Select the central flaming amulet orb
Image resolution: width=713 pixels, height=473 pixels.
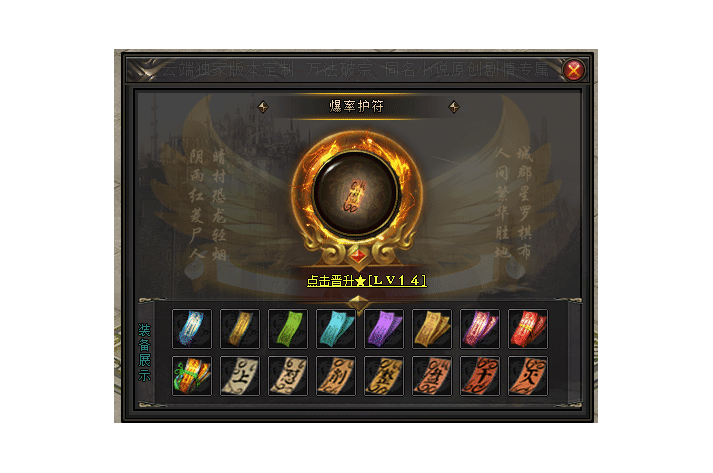357,194
